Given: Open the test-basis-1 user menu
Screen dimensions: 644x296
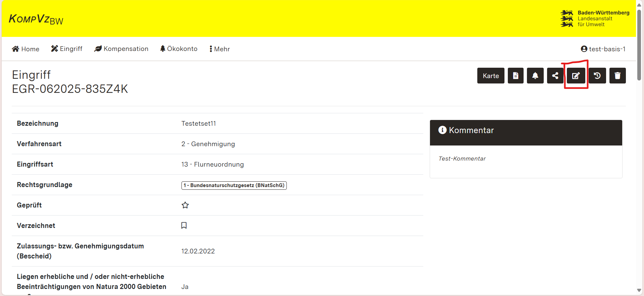Looking at the screenshot, I should click(603, 49).
